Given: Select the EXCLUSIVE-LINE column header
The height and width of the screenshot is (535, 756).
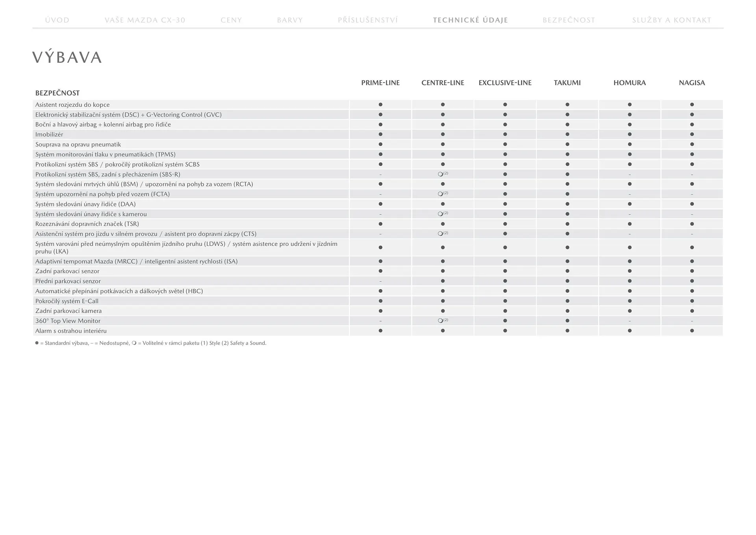Looking at the screenshot, I should [505, 83].
